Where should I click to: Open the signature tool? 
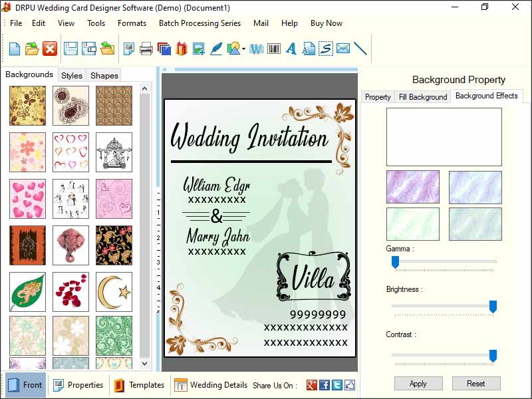coord(326,49)
